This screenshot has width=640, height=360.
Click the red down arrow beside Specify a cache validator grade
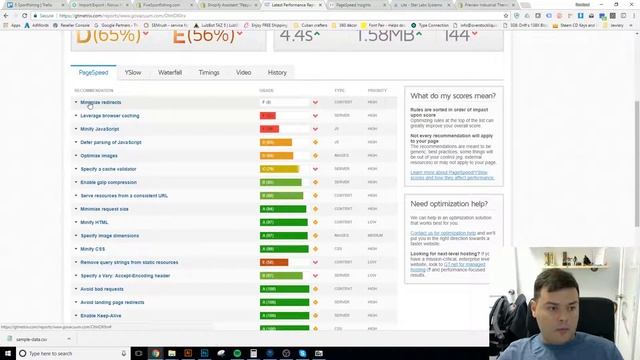(x=315, y=169)
